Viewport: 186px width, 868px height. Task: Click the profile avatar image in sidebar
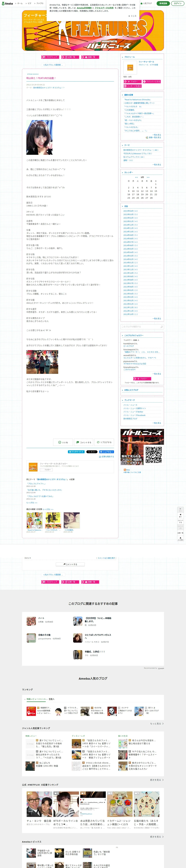pyautogui.click(x=130, y=67)
